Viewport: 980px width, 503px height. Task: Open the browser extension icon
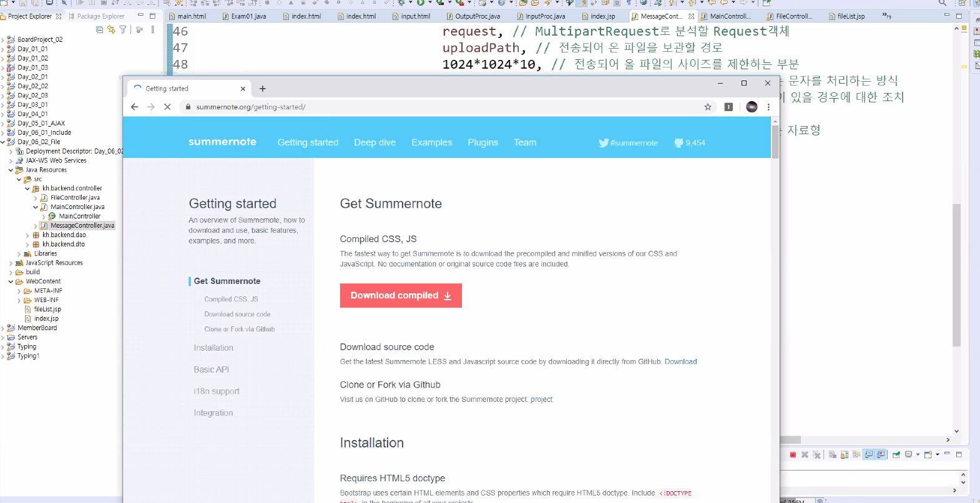pos(728,107)
